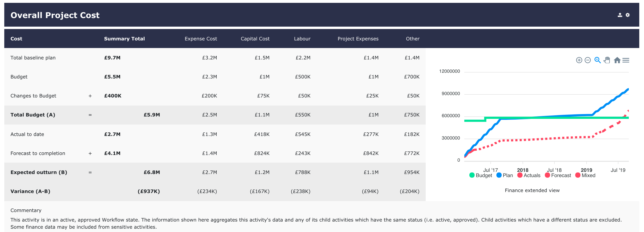The height and width of the screenshot is (232, 644).
Task: Open the chart hamburger menu
Action: point(625,60)
